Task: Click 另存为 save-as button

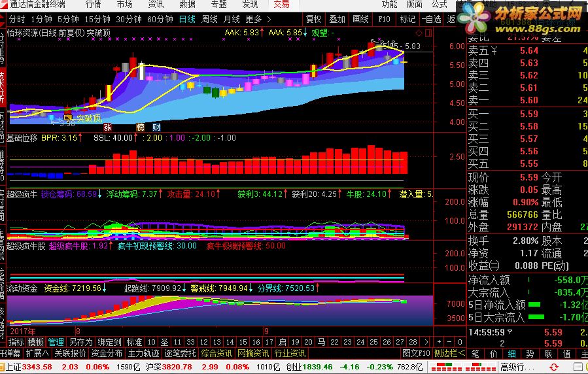Action: coord(80,342)
